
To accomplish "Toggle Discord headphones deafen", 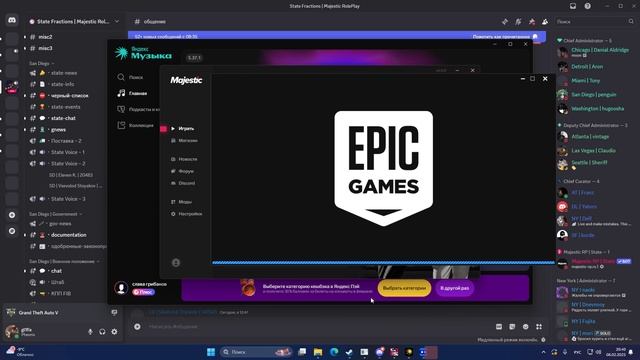I will click(102, 332).
